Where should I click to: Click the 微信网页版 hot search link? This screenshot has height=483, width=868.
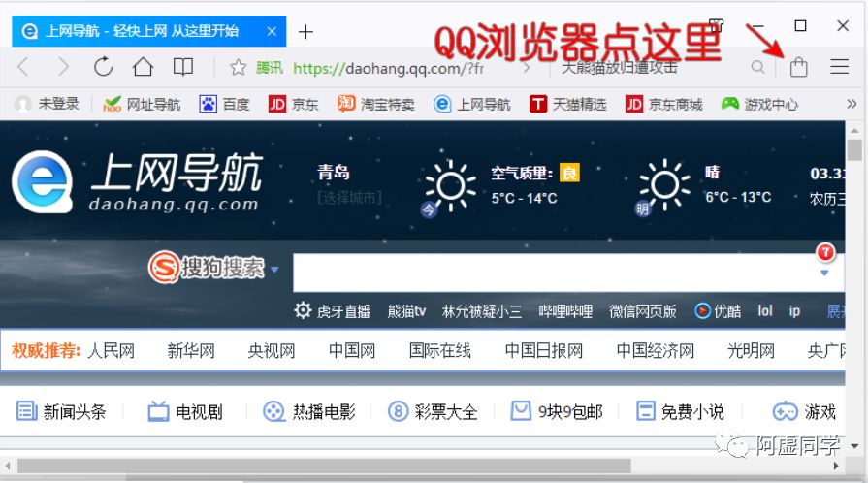click(643, 311)
